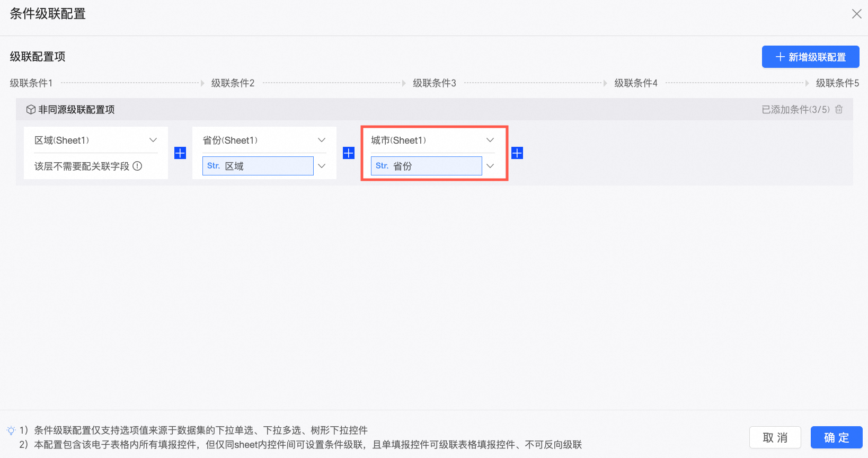The height and width of the screenshot is (458, 868).
Task: Confirm with the 确定 button
Action: pos(836,437)
